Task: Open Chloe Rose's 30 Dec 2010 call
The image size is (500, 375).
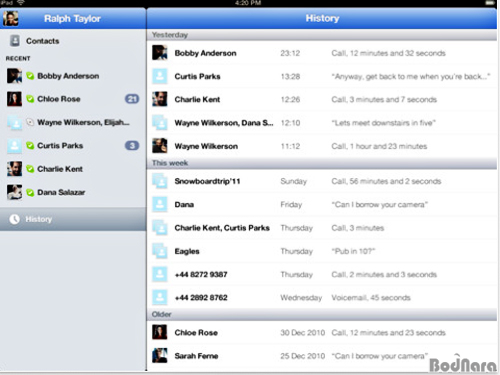Action: click(322, 332)
